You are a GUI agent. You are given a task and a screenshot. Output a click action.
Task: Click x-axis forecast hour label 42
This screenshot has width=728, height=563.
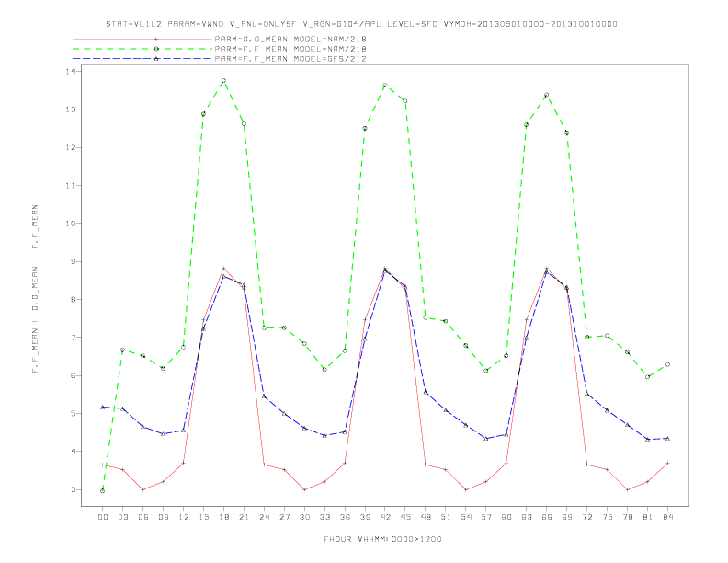(x=385, y=517)
